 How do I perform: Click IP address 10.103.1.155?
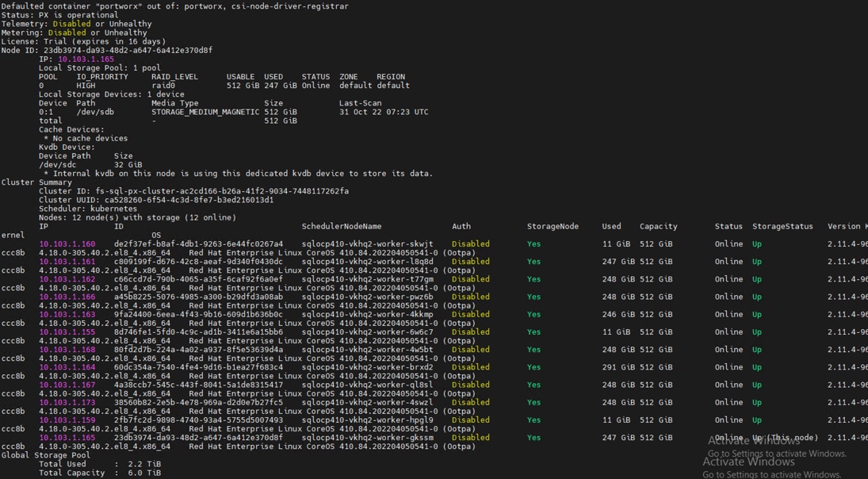pos(67,332)
